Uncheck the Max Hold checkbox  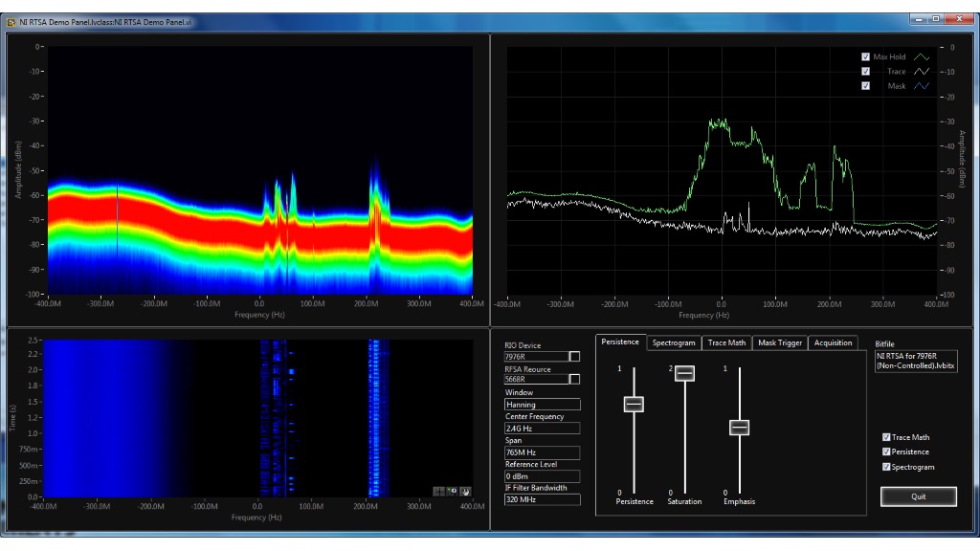coord(865,56)
